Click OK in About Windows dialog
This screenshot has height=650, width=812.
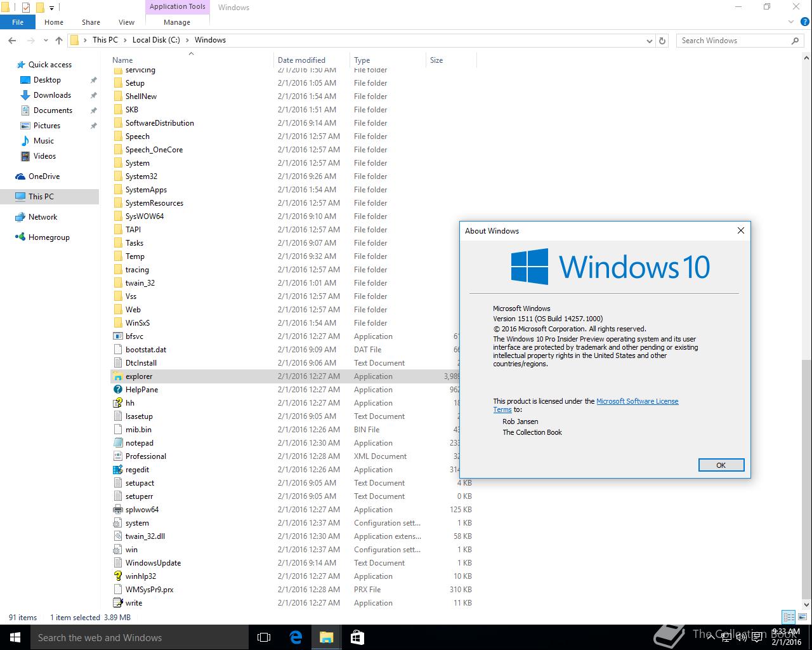721,465
